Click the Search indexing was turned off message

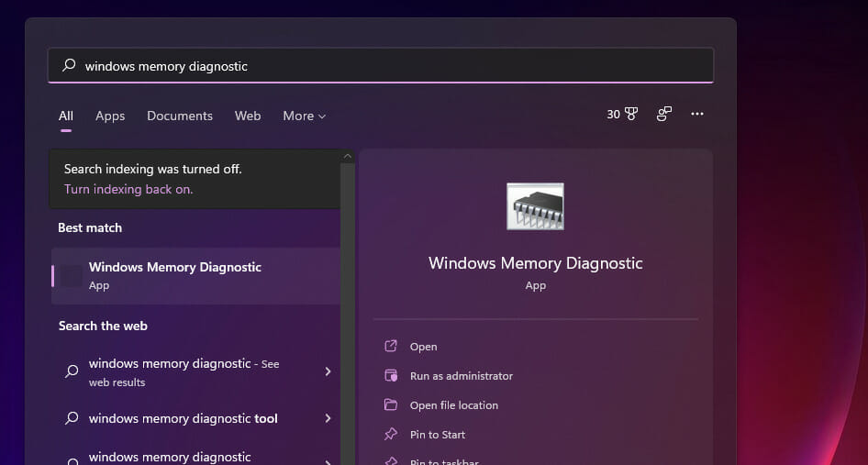(x=153, y=169)
